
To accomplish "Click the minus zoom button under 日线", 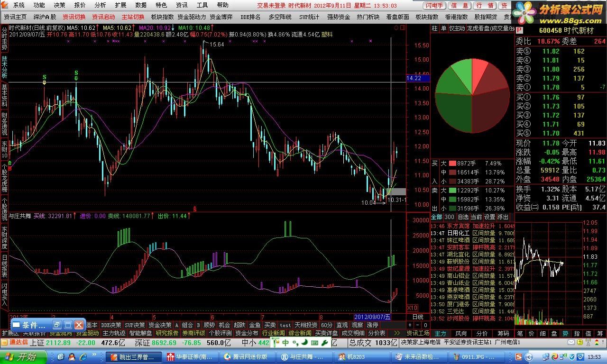I will (418, 325).
